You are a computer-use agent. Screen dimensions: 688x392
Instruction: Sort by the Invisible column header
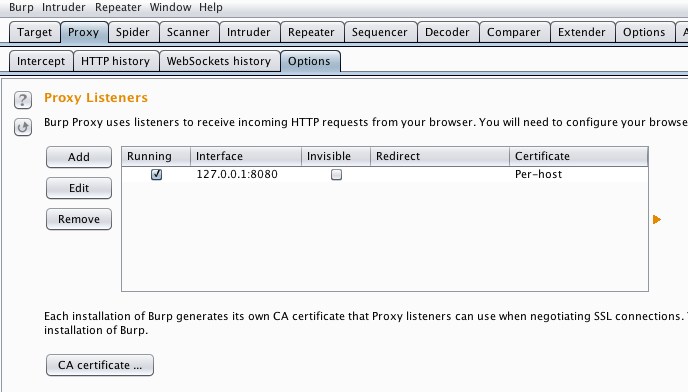(x=336, y=156)
